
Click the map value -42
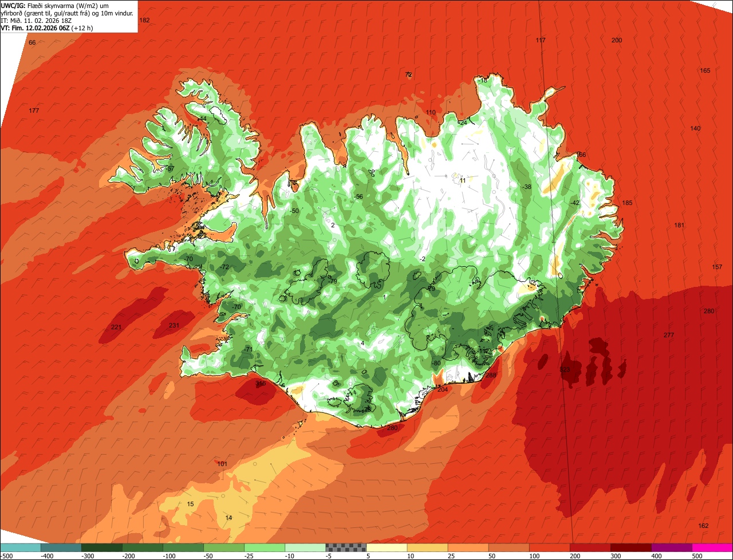tap(576, 203)
